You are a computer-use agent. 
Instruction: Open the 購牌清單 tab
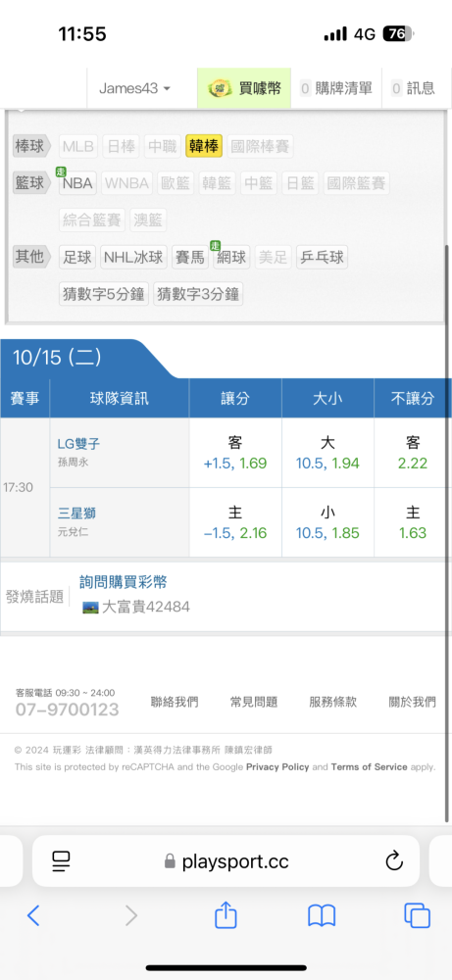tap(336, 88)
